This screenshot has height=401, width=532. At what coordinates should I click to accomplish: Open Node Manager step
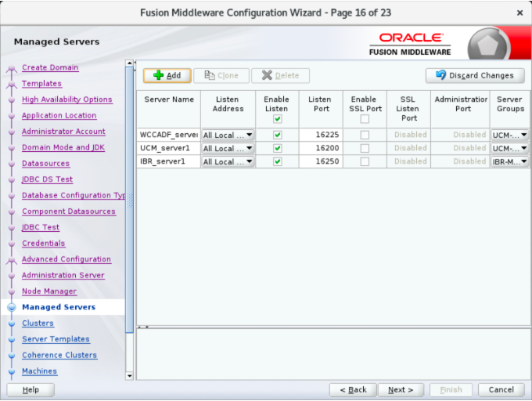(49, 291)
